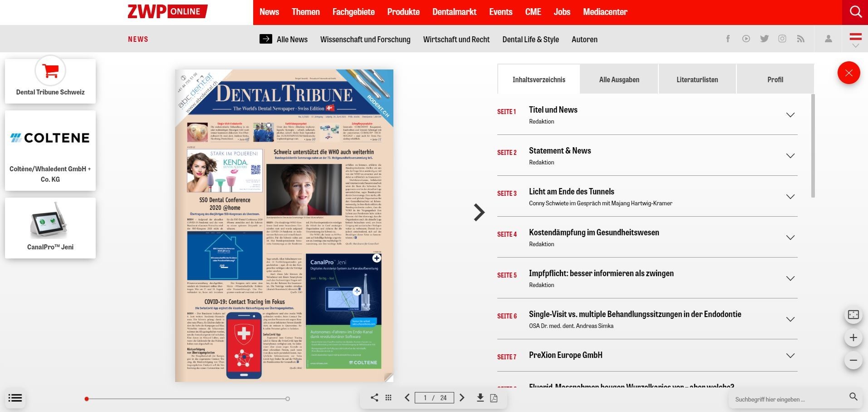868x412 pixels.
Task: Open Wirtschaft und Recht link
Action: pyautogui.click(x=456, y=39)
